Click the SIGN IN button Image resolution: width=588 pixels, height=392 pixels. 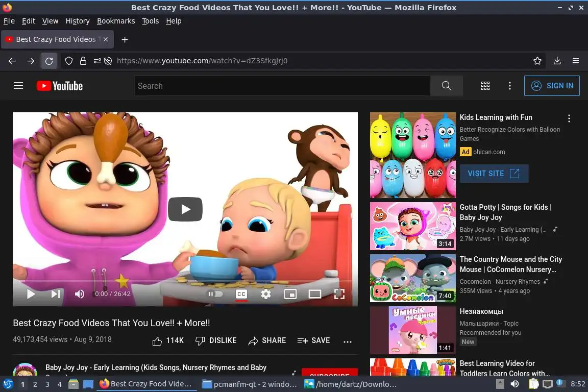point(552,86)
